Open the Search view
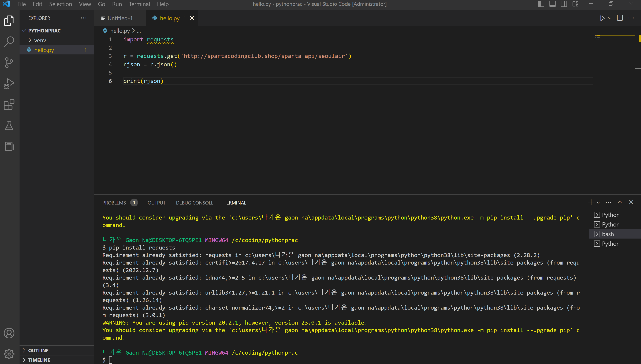The width and height of the screenshot is (641, 364). 9,42
